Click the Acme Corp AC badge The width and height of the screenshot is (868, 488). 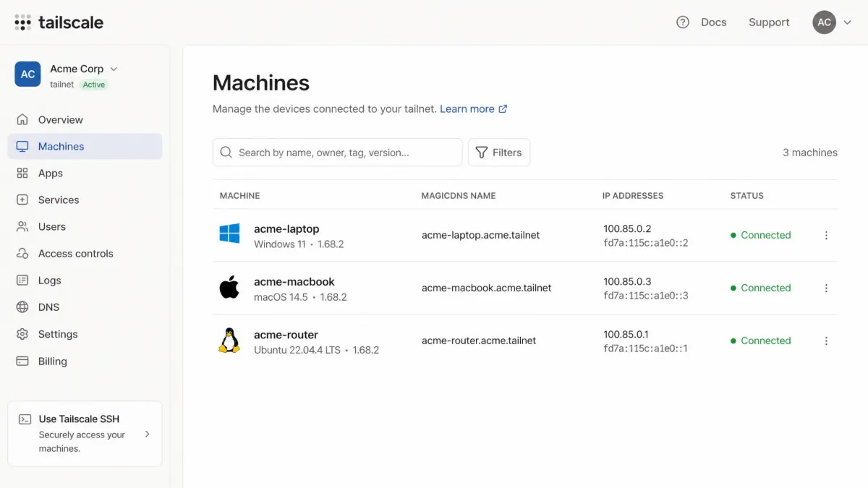tap(27, 74)
